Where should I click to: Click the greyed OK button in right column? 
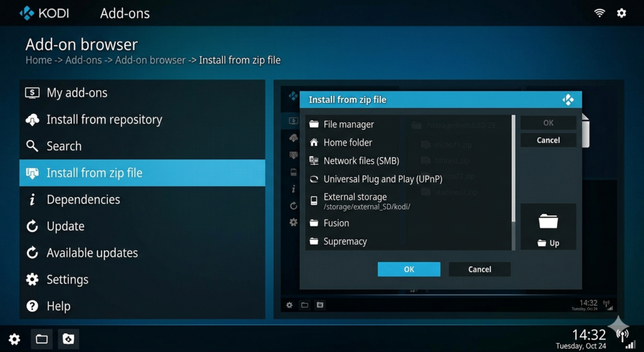(x=548, y=123)
